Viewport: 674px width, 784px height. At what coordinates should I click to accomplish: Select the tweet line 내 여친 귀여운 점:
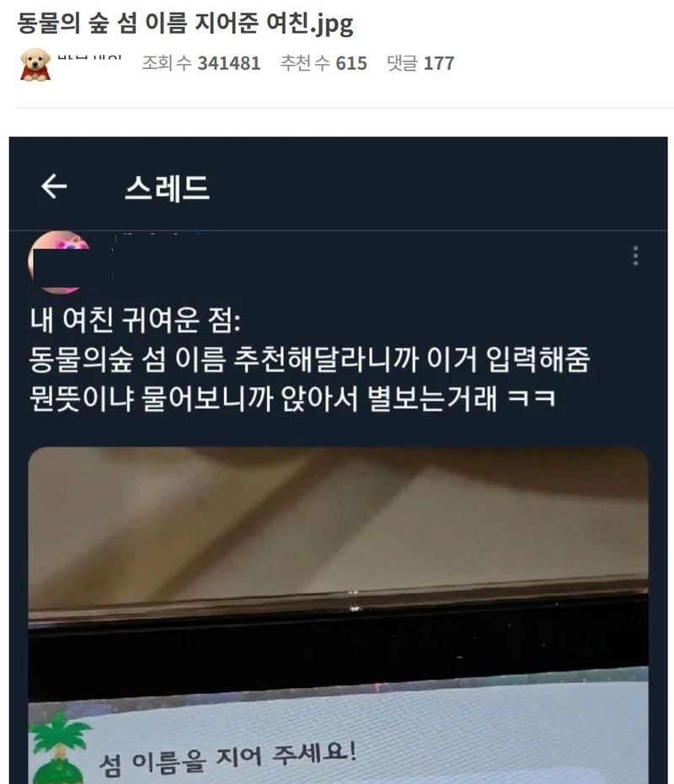coord(136,320)
